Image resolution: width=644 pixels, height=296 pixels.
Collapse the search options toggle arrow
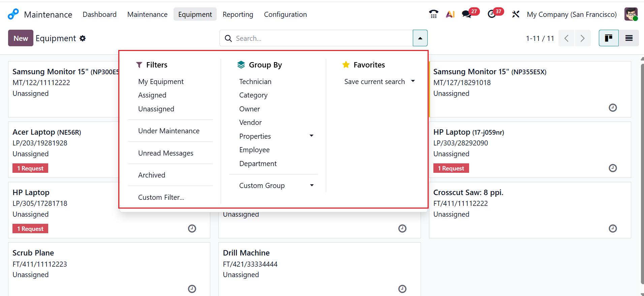420,38
